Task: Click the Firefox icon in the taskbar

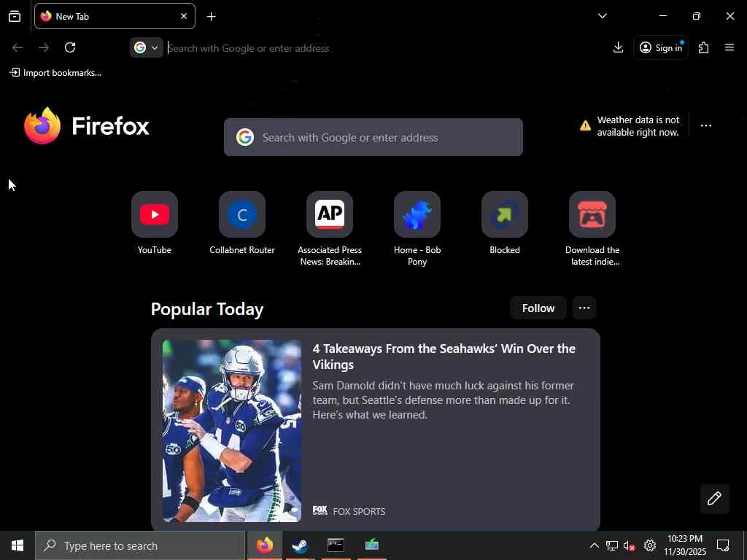Action: point(265,545)
